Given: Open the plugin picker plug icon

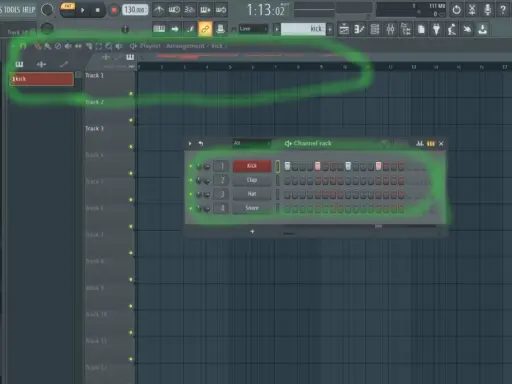Looking at the screenshot, I should pyautogui.click(x=436, y=29).
